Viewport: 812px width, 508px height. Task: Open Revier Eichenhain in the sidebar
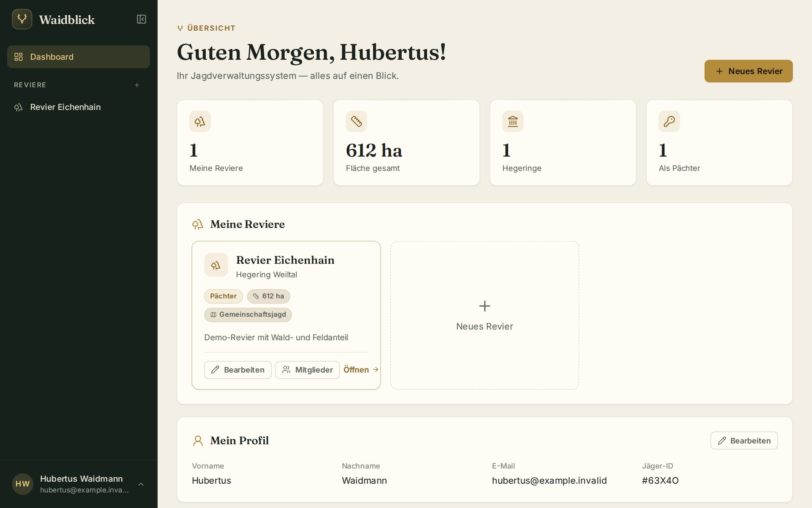pyautogui.click(x=78, y=107)
